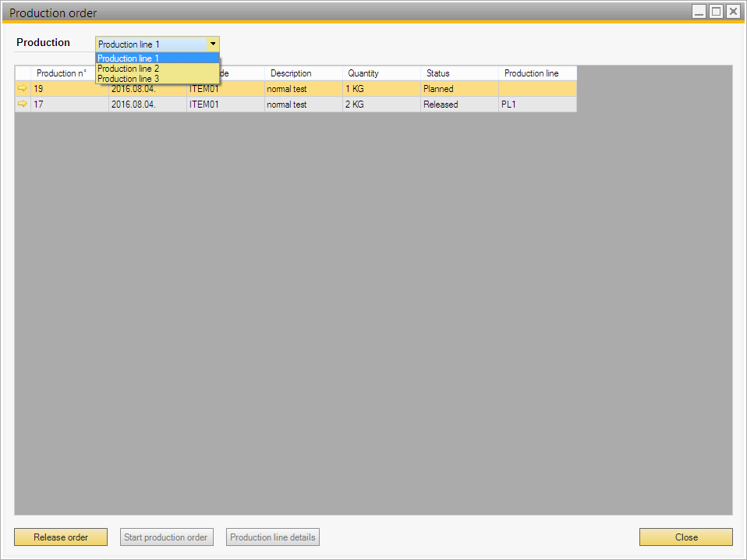This screenshot has height=560, width=747.
Task: Sort by the Quantity column header
Action: click(381, 73)
